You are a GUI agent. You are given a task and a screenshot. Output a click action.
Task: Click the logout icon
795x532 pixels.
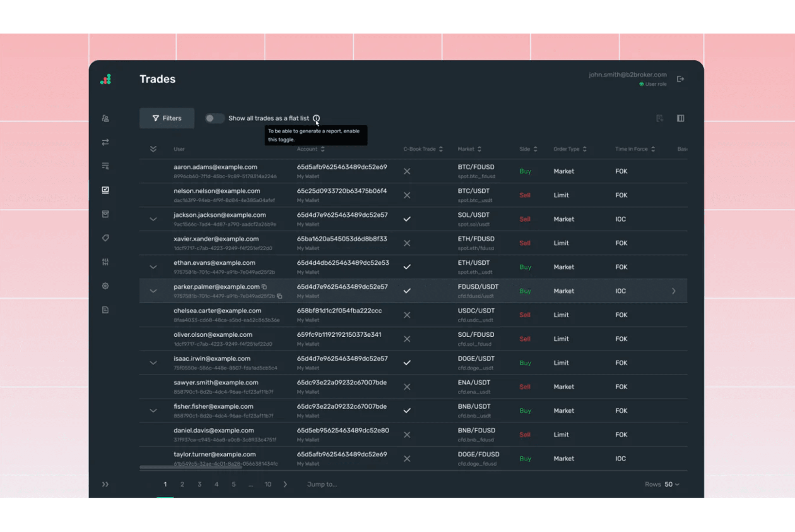click(x=680, y=79)
